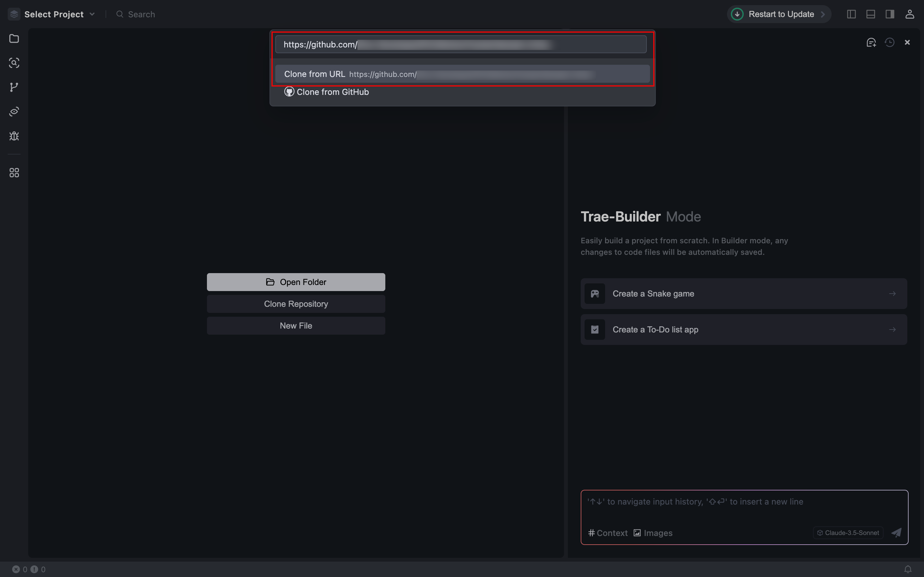Focus the repository URL input field
Viewport: 924px width, 577px height.
[460, 45]
